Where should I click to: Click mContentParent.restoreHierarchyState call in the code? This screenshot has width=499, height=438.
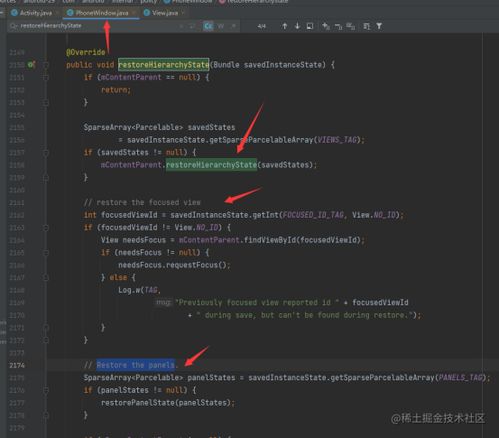tap(179, 165)
